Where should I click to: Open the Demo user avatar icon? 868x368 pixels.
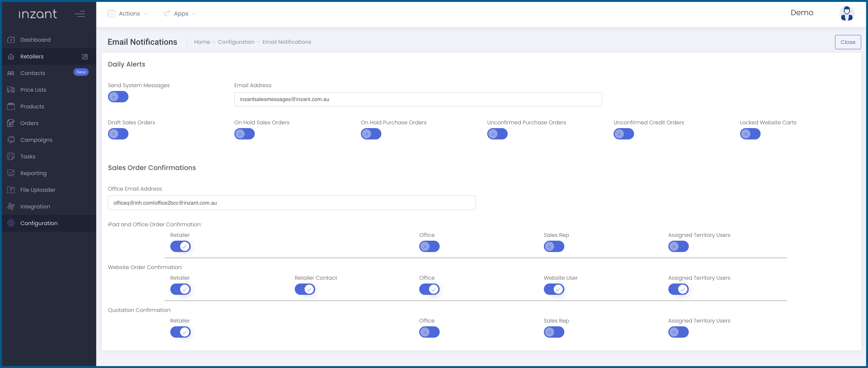(846, 13)
